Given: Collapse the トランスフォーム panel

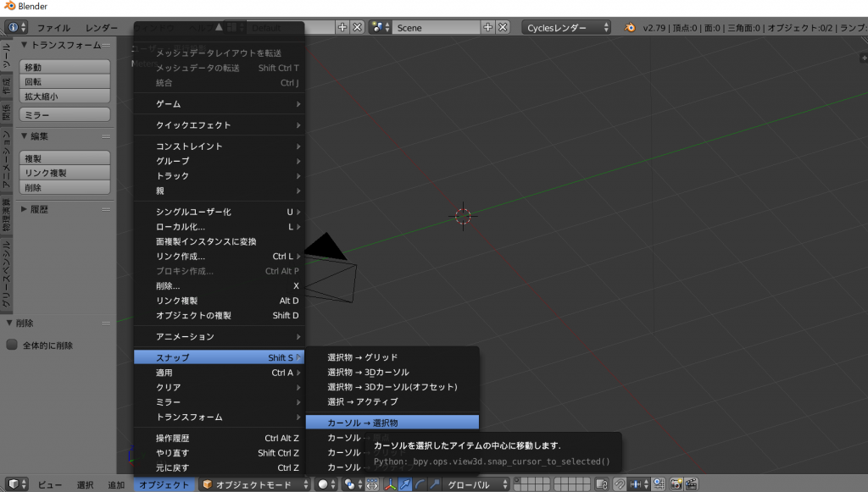Looking at the screenshot, I should (x=24, y=45).
